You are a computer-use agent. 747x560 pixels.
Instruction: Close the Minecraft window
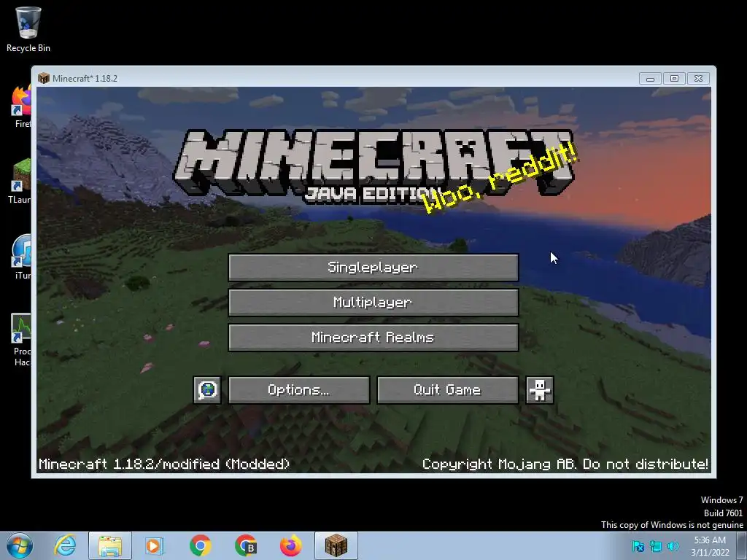coord(698,79)
